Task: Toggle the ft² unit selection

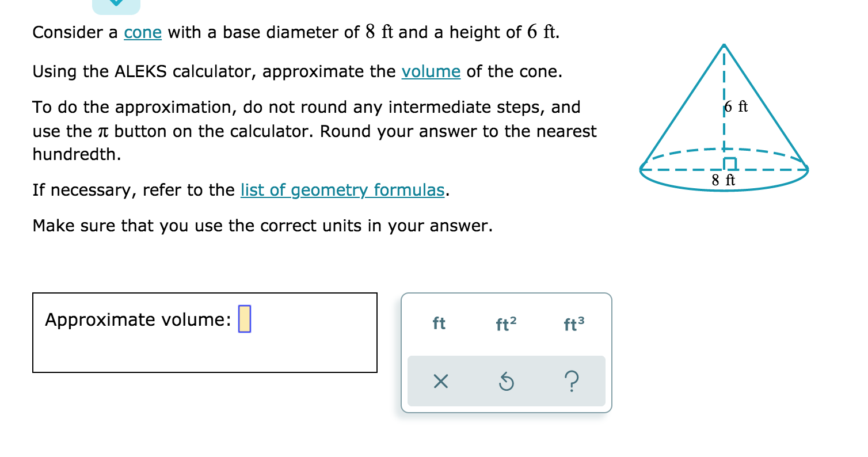Action: coord(506,324)
